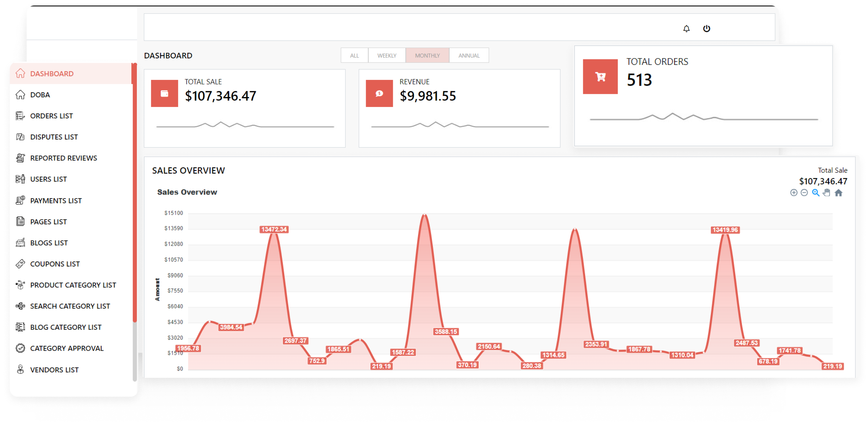Select the MONTHLY period filter
The image size is (868, 439).
[427, 55]
